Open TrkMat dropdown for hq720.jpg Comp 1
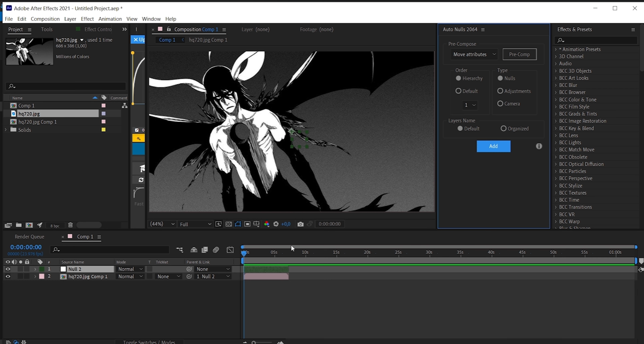Viewport: 644px width, 344px height. coord(169,276)
